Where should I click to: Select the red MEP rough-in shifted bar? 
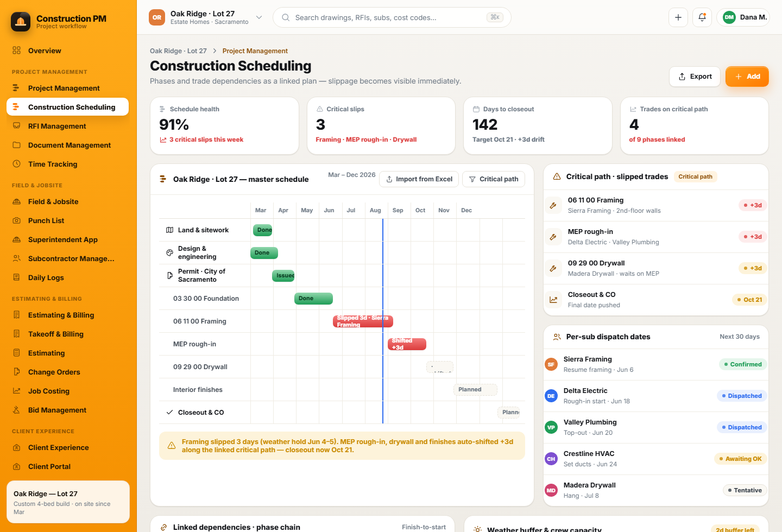407,344
